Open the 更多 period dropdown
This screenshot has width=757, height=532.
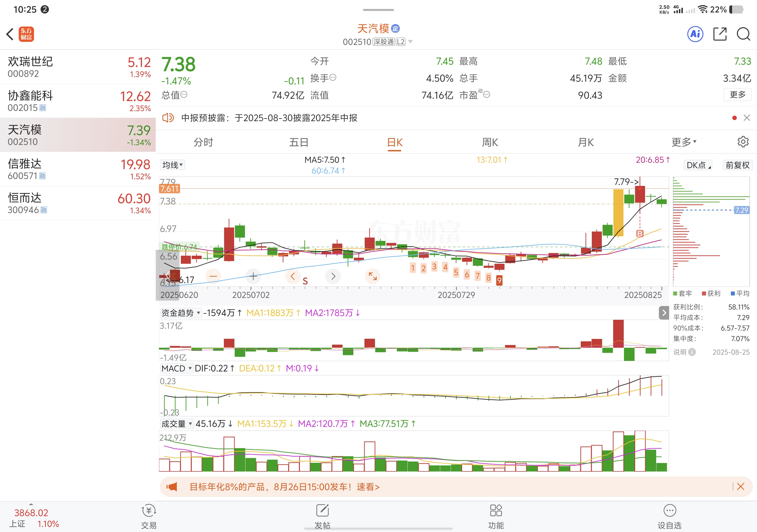(x=684, y=142)
